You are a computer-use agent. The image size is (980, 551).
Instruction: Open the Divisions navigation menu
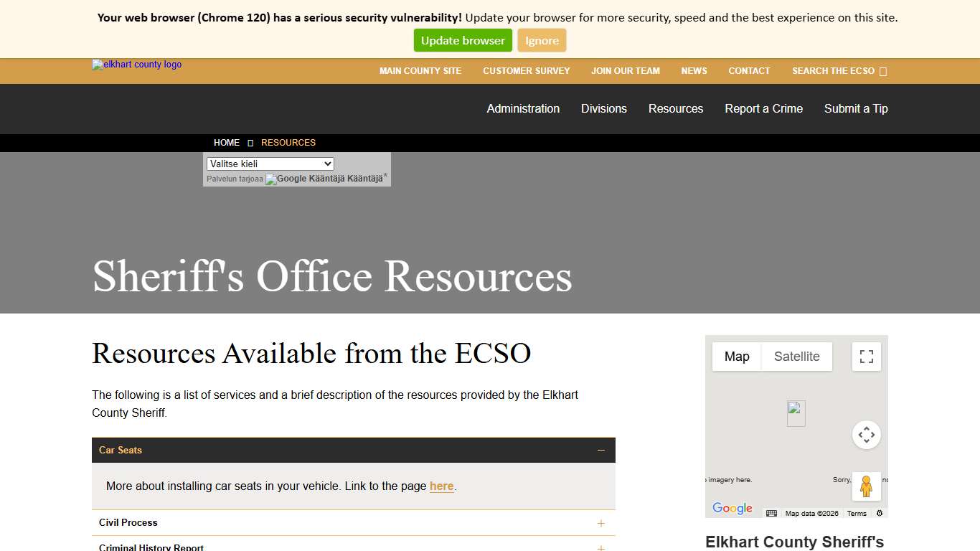(603, 108)
